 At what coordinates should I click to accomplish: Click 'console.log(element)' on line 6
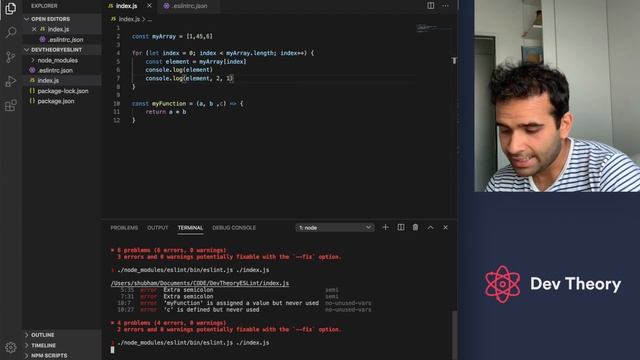(x=179, y=70)
